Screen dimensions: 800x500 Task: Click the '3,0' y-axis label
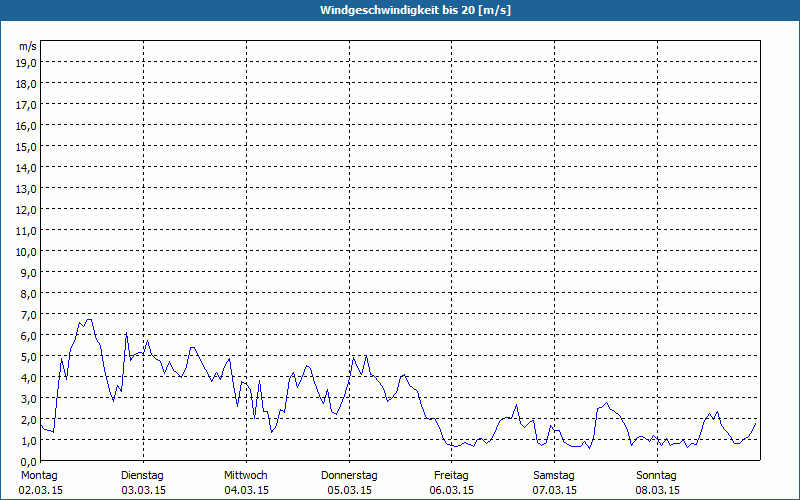tap(28, 399)
